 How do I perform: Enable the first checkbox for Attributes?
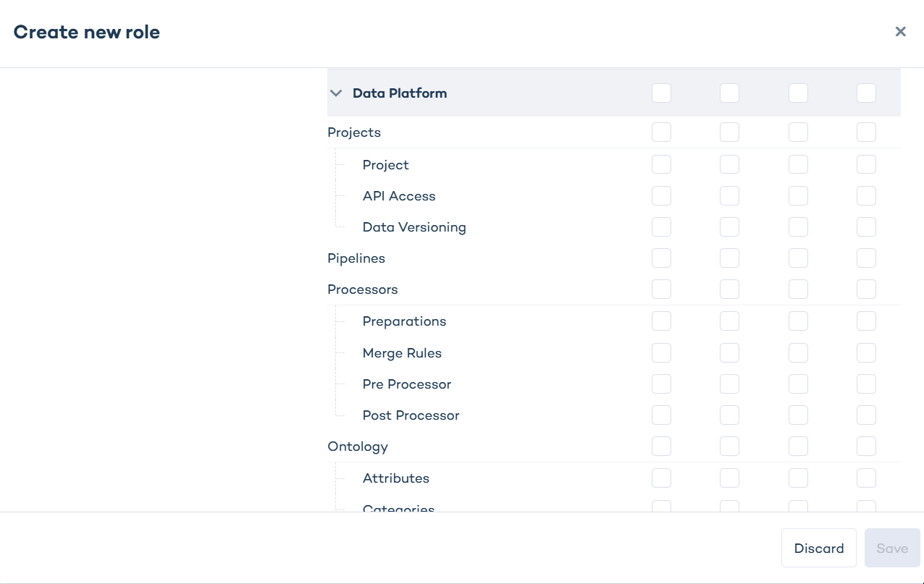point(661,478)
